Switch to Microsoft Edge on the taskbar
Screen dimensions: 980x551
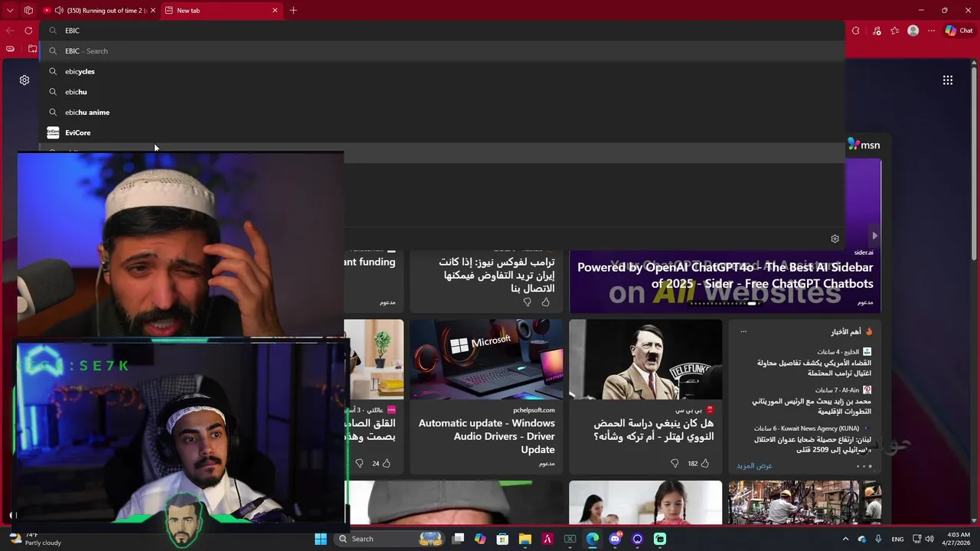tap(593, 539)
